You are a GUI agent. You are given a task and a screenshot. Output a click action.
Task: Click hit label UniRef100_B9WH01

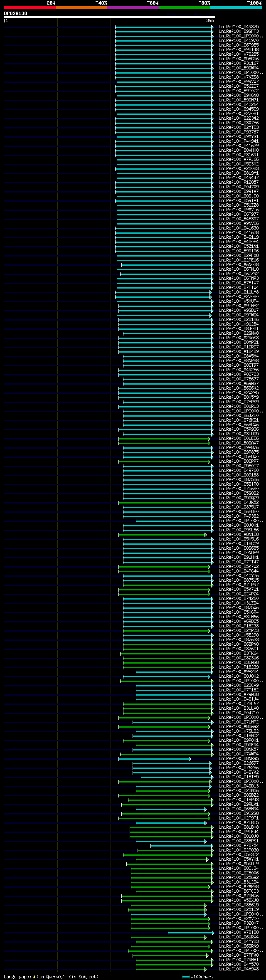click(x=239, y=557)
